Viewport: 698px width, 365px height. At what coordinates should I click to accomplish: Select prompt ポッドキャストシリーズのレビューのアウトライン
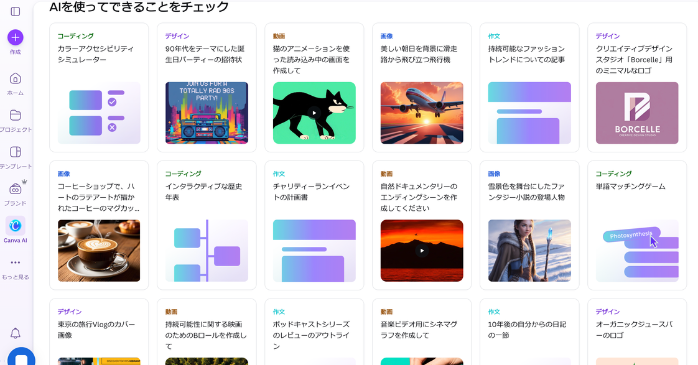pos(311,335)
